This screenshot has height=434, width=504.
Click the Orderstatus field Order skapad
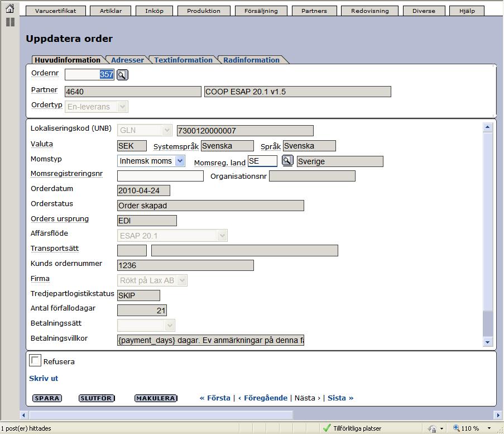[210, 206]
